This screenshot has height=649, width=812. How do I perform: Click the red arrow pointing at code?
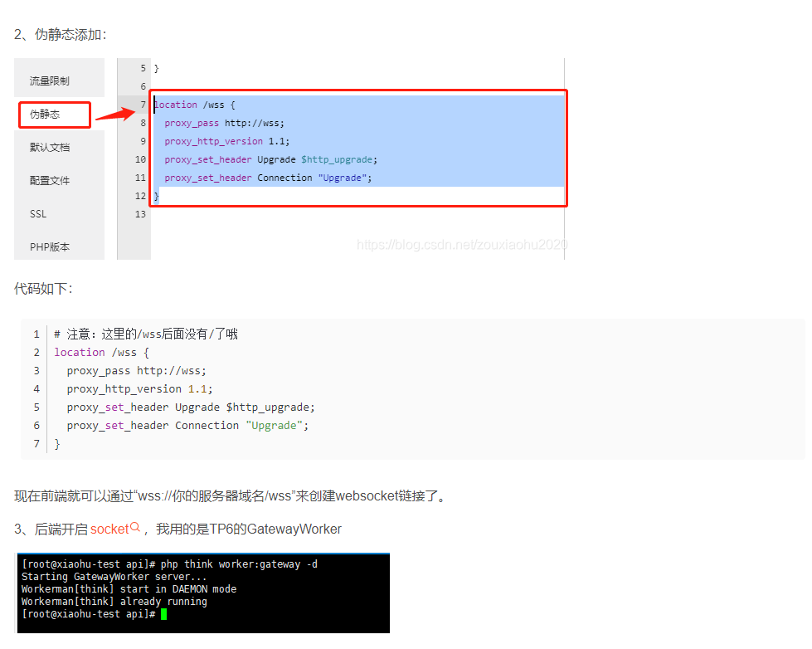pos(114,114)
